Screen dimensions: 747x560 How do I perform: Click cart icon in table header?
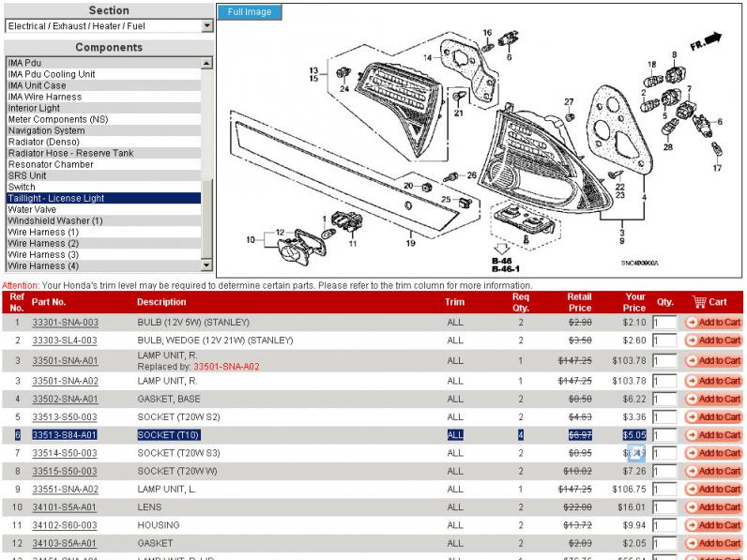coord(699,302)
